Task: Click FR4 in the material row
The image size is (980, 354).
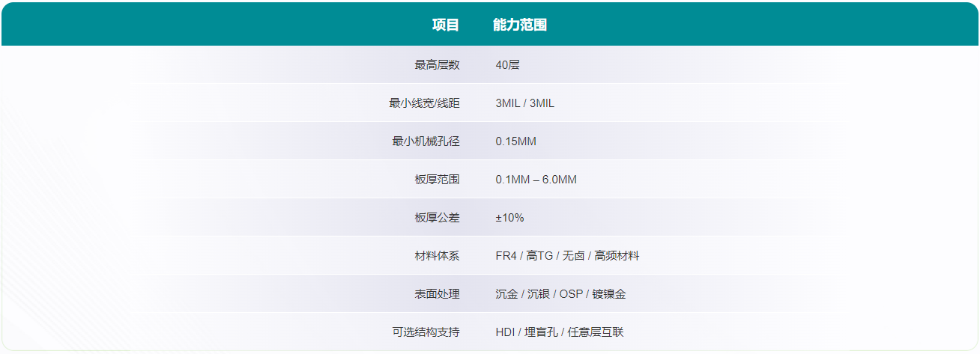Action: click(506, 256)
